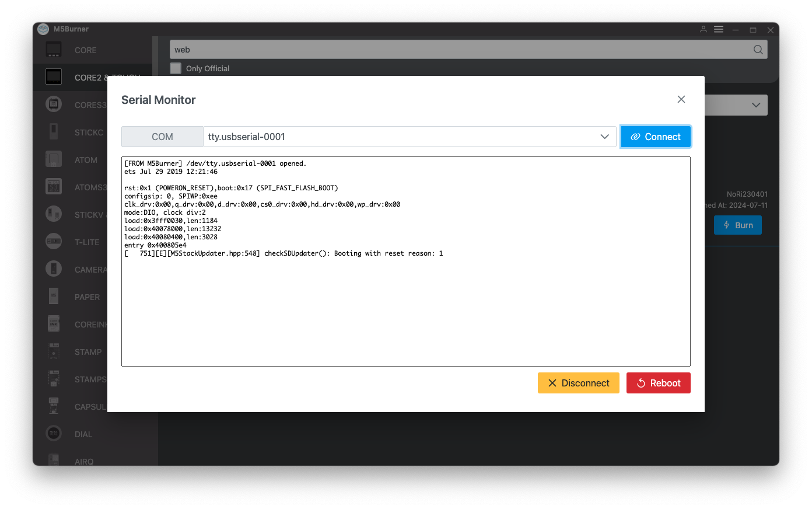Select the T-LITE device icon
Viewport: 812px width, 509px height.
(x=54, y=241)
